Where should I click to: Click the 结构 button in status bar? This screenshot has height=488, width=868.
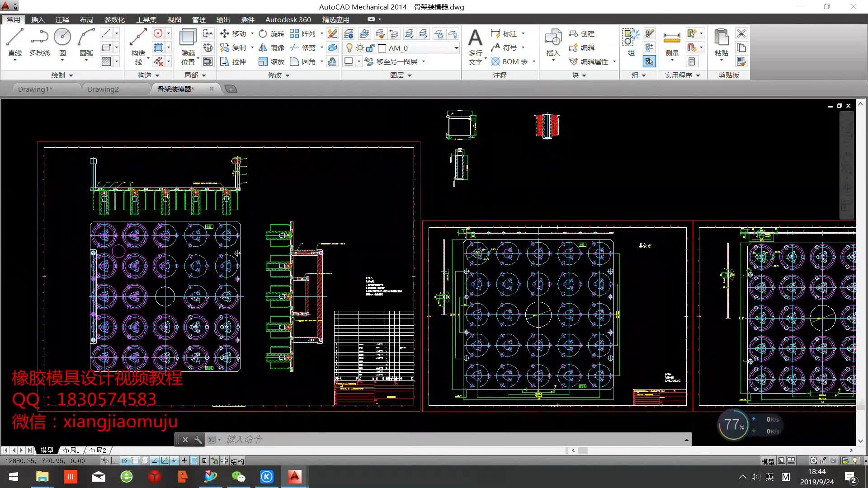(x=237, y=461)
